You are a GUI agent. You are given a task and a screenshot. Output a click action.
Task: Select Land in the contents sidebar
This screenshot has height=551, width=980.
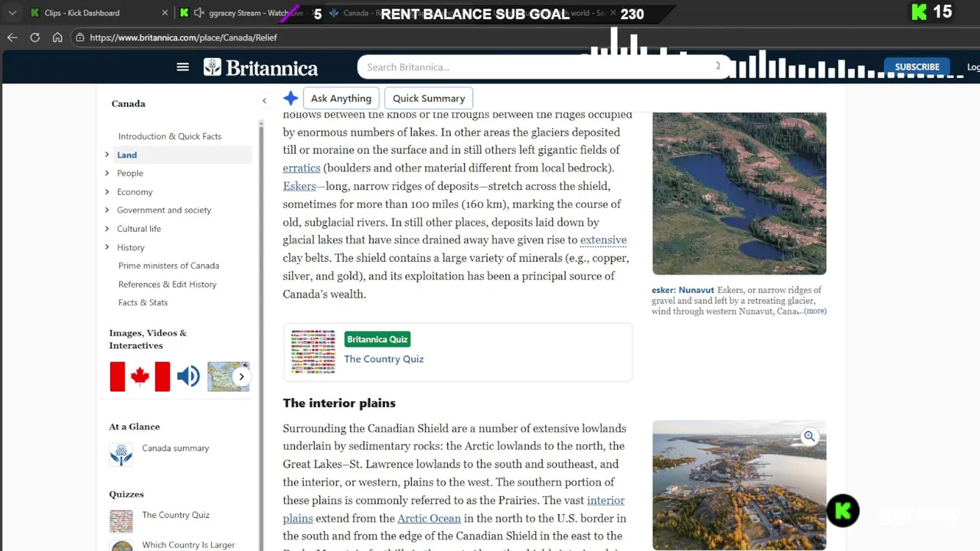[x=127, y=155]
